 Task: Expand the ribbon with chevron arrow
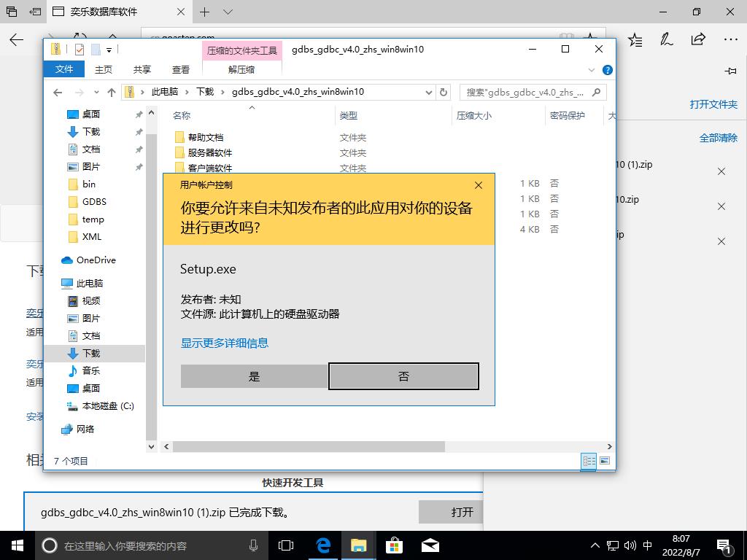tap(592, 70)
